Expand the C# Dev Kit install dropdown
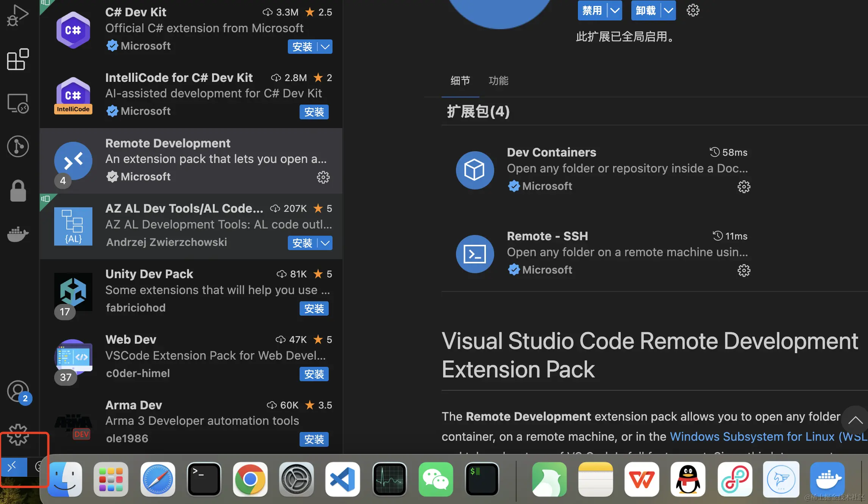The image size is (868, 504). pyautogui.click(x=325, y=47)
